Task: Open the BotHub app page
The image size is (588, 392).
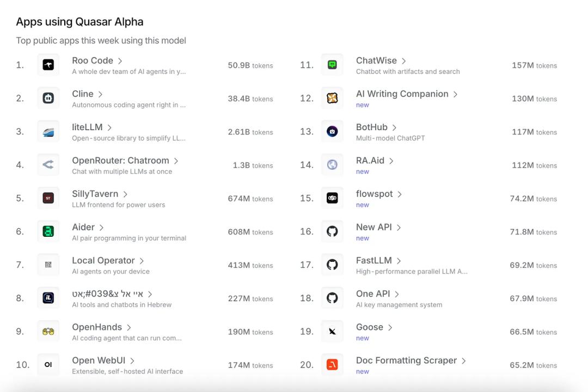Action: tap(372, 127)
